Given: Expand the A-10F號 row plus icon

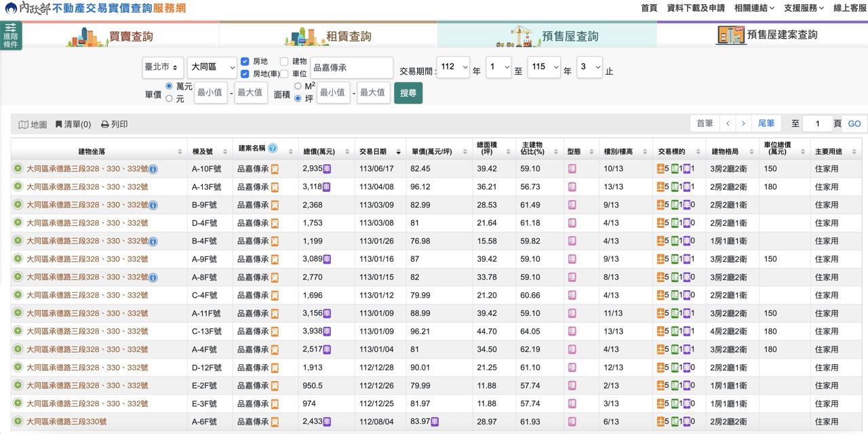Looking at the screenshot, I should point(18,168).
